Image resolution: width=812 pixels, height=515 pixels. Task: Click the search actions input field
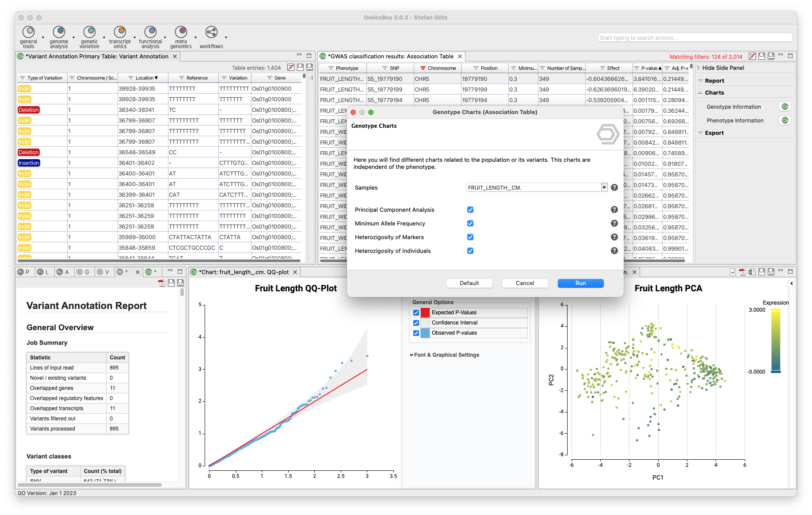tap(694, 38)
